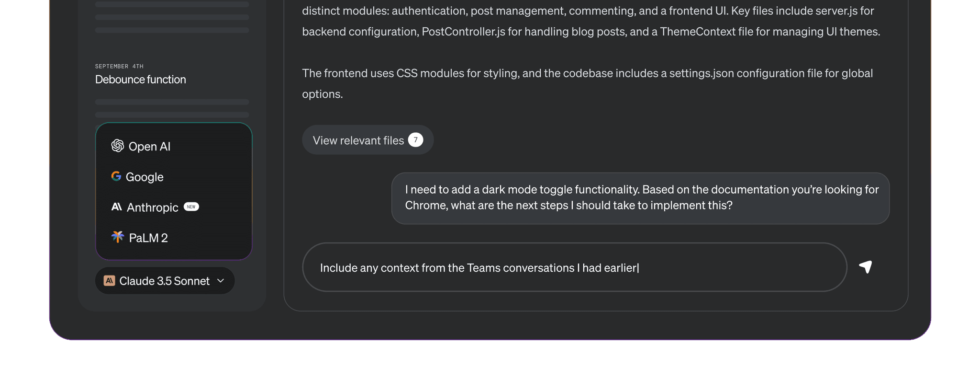The width and height of the screenshot is (980, 379).
Task: Click the message bubble about dark mode toggle
Action: (x=641, y=197)
